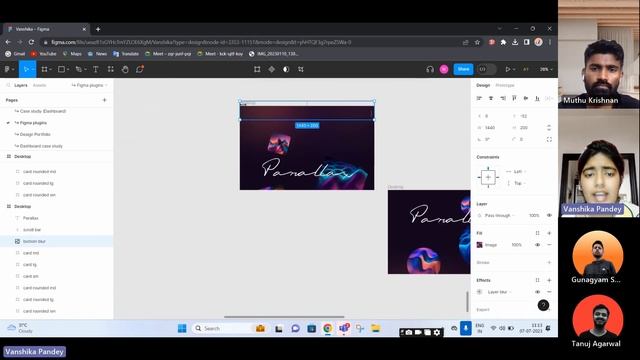
Task: Click the pink user avatar
Action: pos(444,69)
